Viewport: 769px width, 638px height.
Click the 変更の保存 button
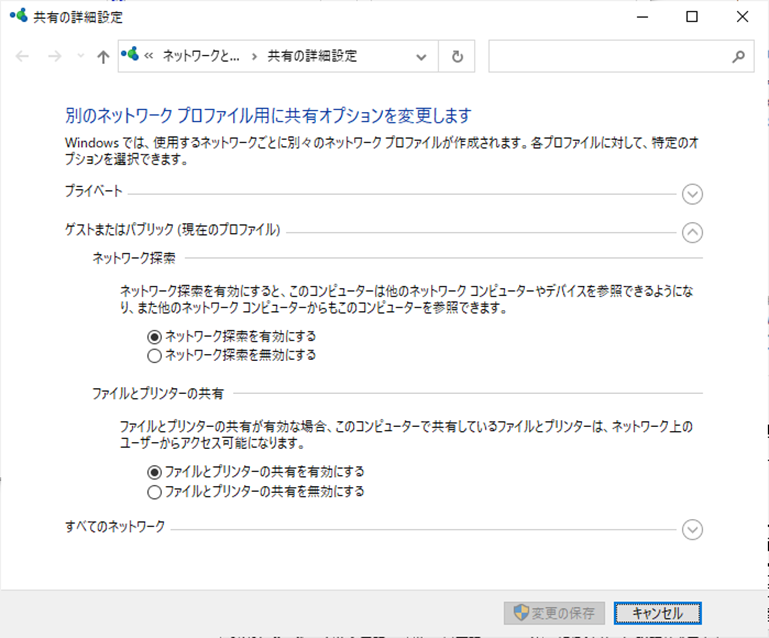554,613
